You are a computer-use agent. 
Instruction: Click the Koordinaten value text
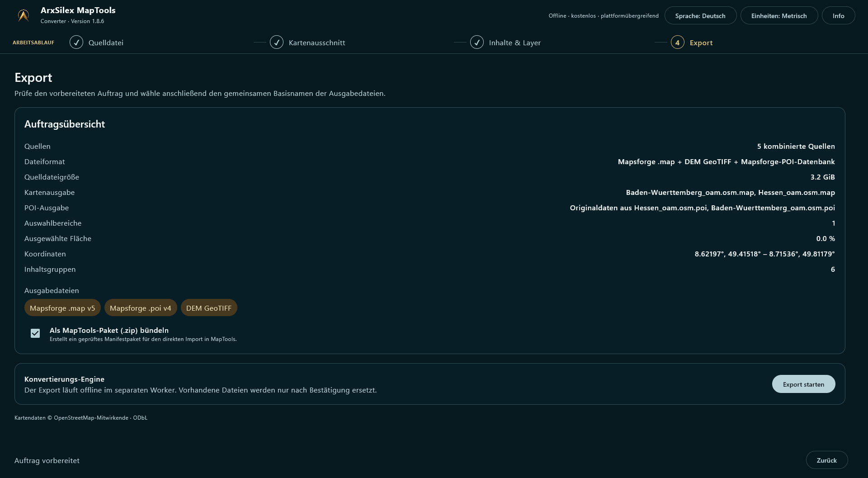(x=765, y=254)
